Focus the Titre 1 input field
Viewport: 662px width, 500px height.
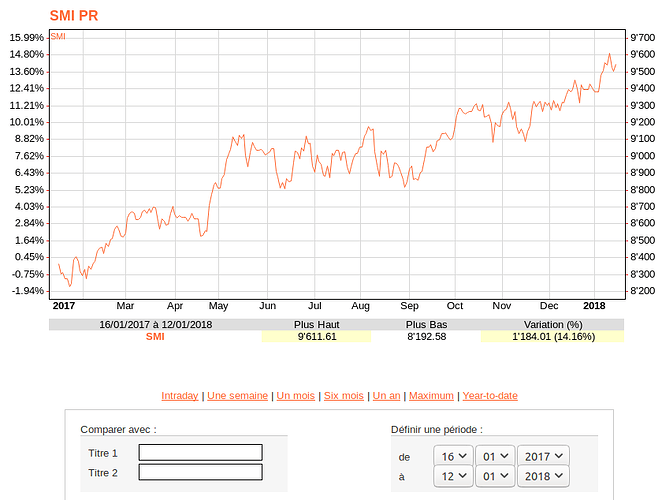click(201, 452)
